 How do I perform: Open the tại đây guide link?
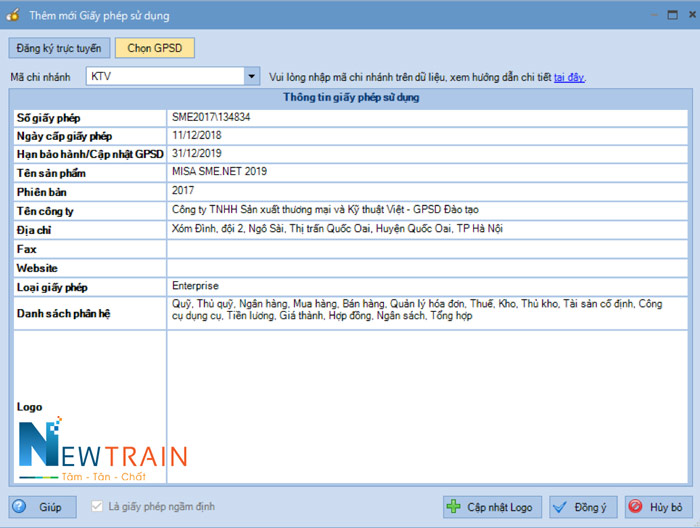[x=569, y=77]
